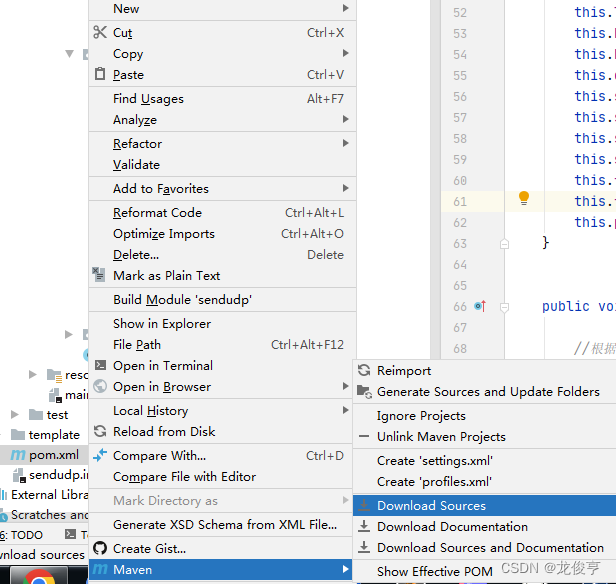Click the pom.xml Maven file icon

18,455
